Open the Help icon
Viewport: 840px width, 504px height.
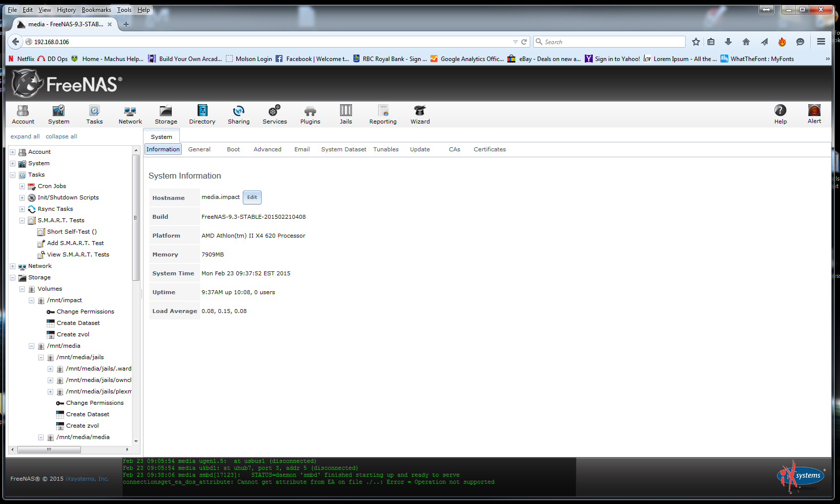pyautogui.click(x=780, y=115)
